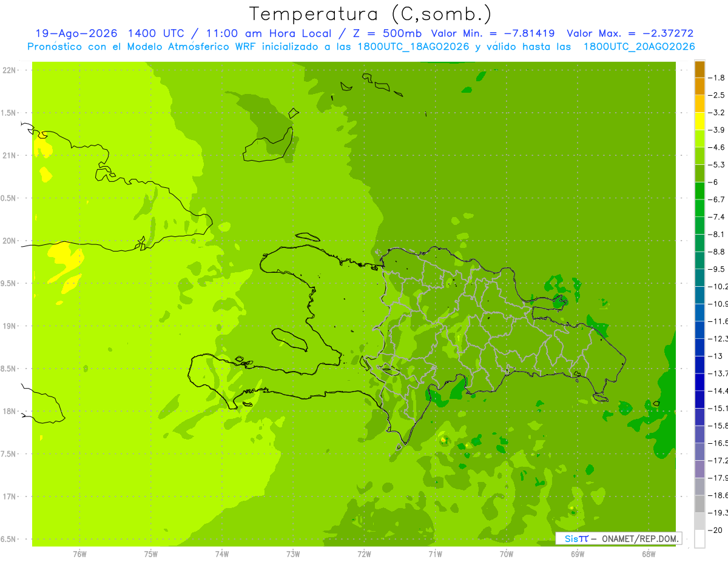Screen dimensions: 728x562
Task: Click longitude axis label "74W"
Action: click(222, 554)
